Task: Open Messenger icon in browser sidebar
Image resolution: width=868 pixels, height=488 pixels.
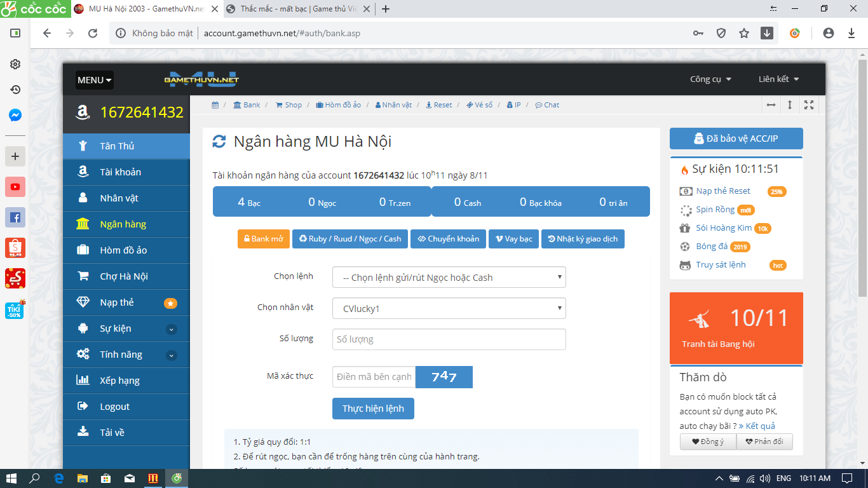Action: tap(15, 116)
